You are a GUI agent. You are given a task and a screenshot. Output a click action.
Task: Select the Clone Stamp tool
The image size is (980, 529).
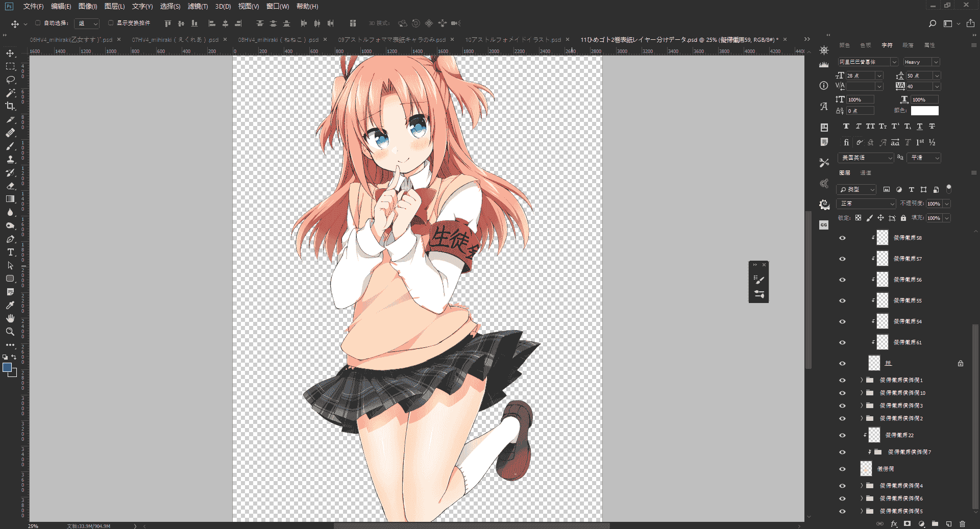click(10, 159)
